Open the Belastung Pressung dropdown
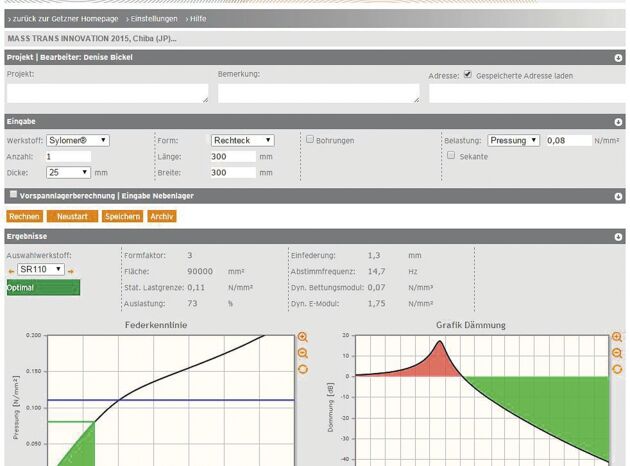The width and height of the screenshot is (630, 466). [x=514, y=140]
